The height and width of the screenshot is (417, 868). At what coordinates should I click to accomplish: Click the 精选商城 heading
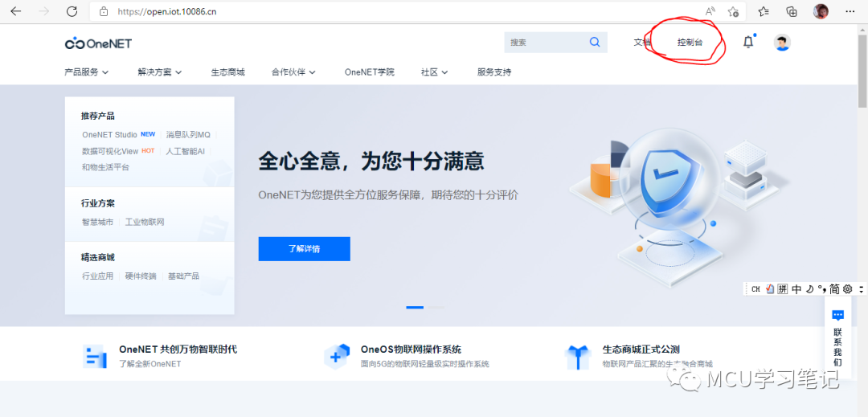click(98, 258)
